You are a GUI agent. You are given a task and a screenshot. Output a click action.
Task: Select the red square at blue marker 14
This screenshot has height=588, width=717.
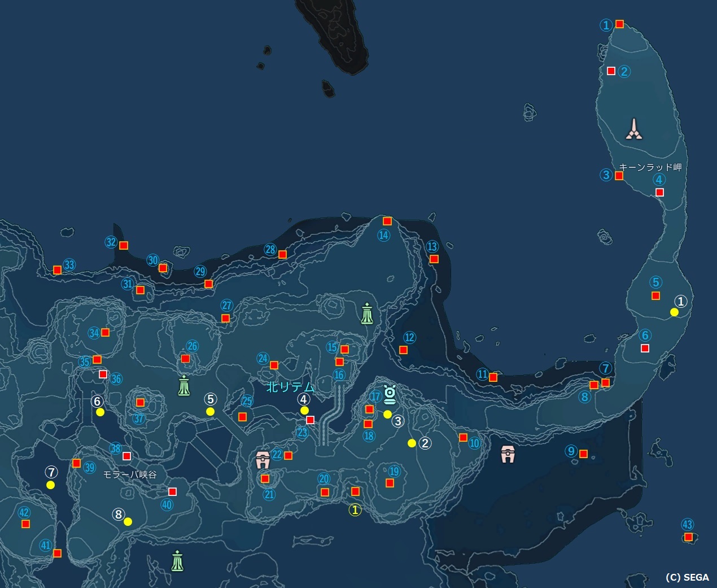(x=387, y=221)
